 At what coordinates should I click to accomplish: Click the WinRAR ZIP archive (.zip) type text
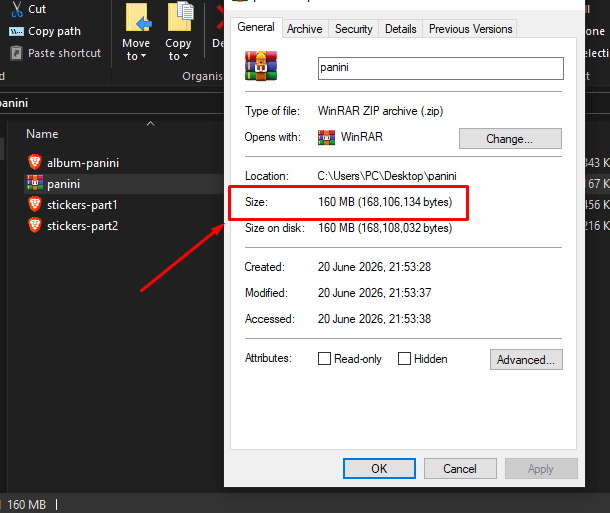click(x=380, y=111)
